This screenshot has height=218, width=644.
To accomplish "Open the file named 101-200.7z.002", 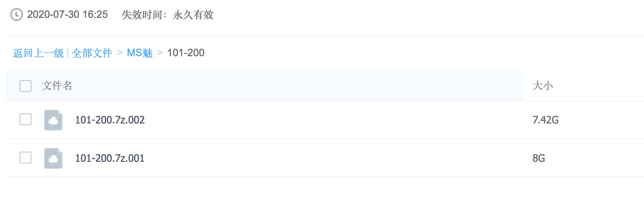I will coord(110,120).
